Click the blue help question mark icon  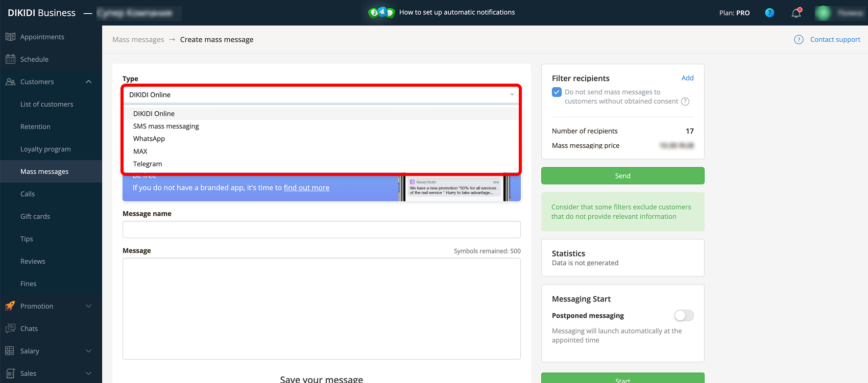coord(769,13)
